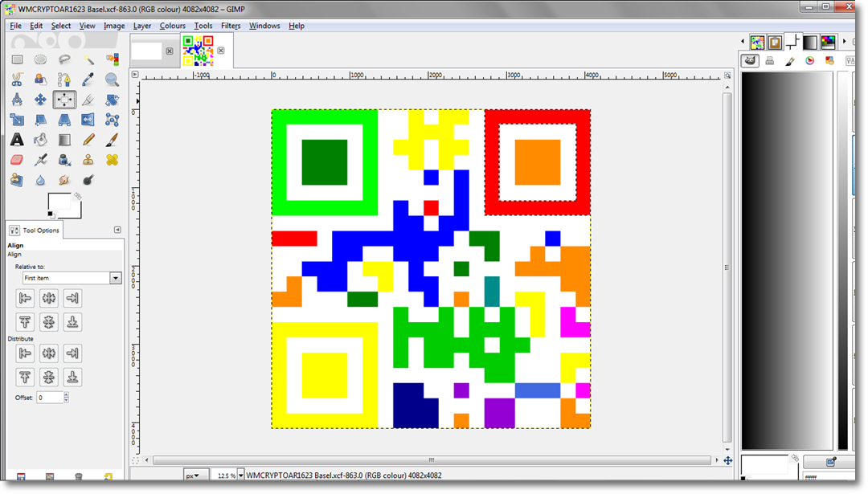Click the navigation cross icon at canvas corner
Screen dimensions: 868x494
(728, 460)
